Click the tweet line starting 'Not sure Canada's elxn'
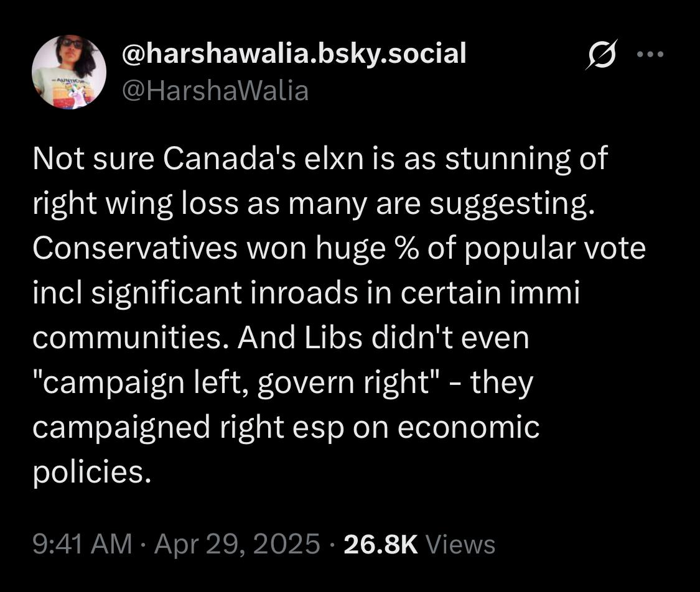This screenshot has height=592, width=700. point(320,159)
